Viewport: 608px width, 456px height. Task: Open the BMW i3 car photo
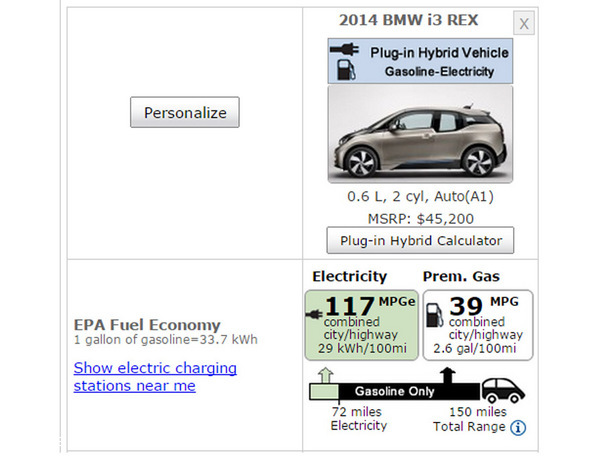tap(420, 134)
